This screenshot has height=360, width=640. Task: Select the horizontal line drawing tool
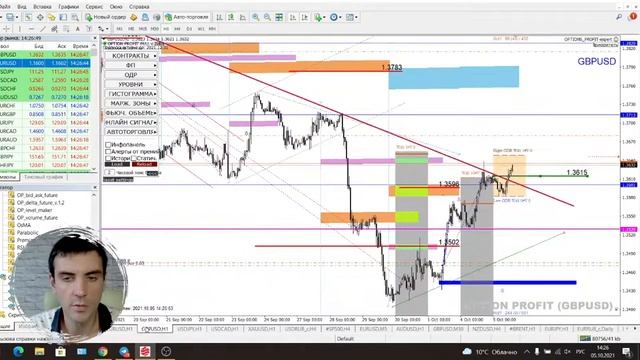point(31,29)
